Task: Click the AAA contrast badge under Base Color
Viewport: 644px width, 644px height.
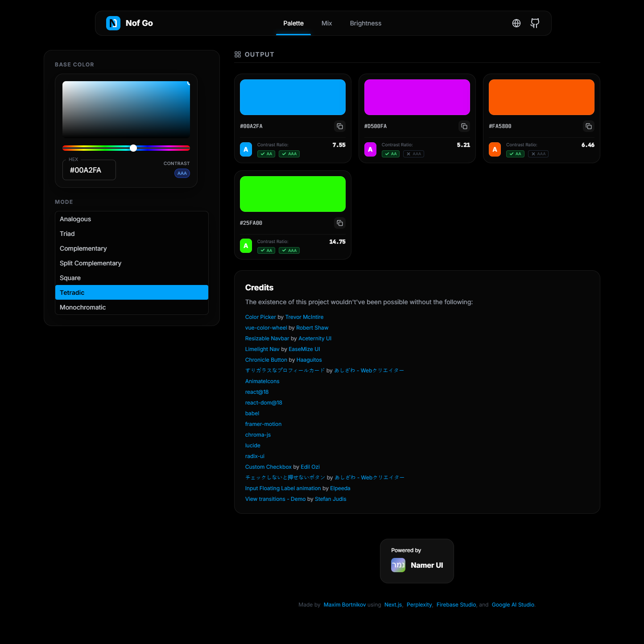Action: coord(182,173)
